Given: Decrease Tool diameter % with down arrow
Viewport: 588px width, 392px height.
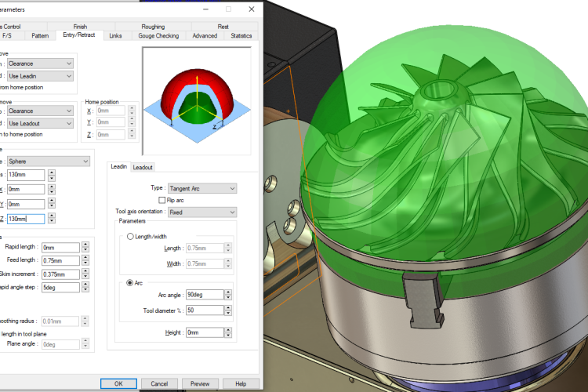Looking at the screenshot, I should [228, 314].
